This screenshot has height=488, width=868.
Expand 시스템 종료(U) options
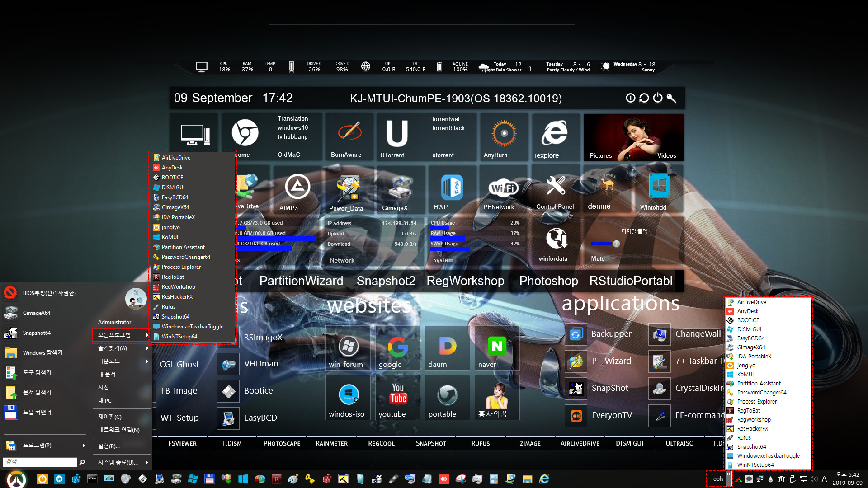click(122, 462)
